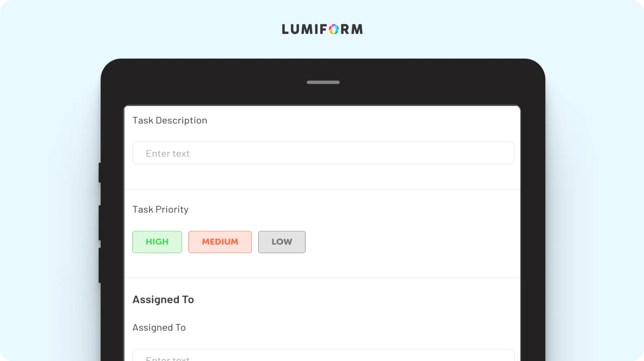
Task: Click the Task Priority label
Action: point(160,209)
